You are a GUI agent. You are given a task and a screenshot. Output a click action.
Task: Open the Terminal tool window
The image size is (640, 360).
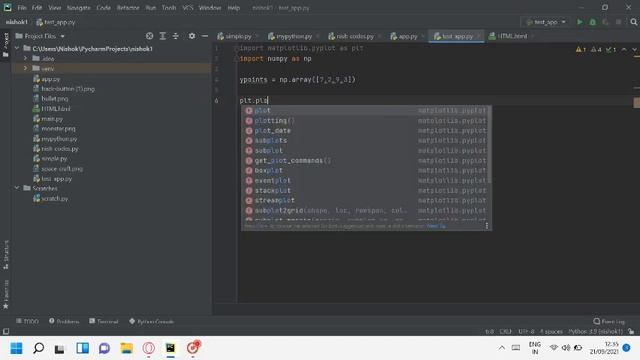(104, 322)
